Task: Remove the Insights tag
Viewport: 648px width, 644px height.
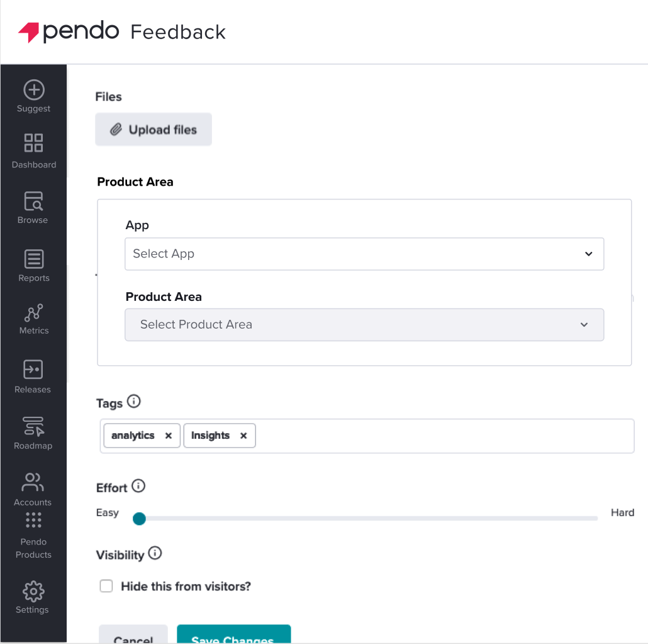Action: tap(243, 436)
